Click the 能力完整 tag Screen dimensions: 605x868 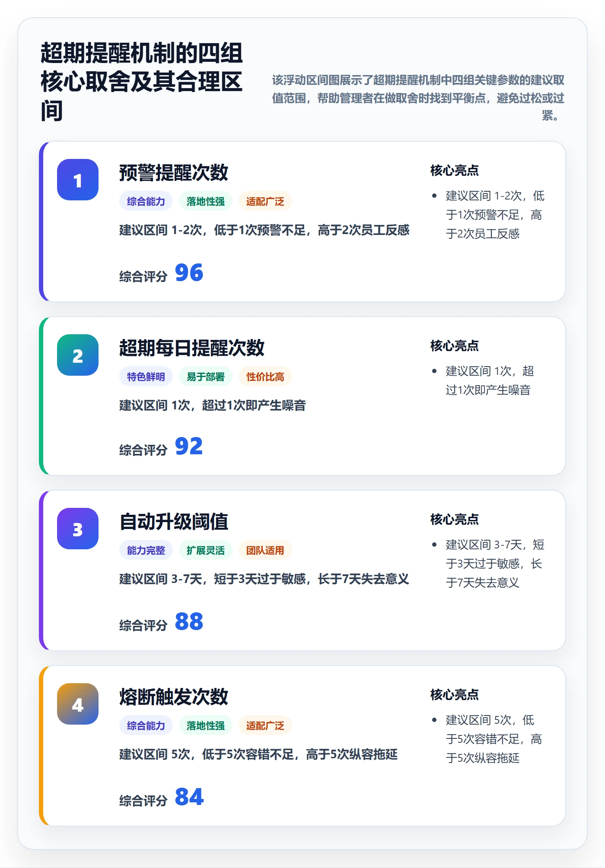pos(146,550)
